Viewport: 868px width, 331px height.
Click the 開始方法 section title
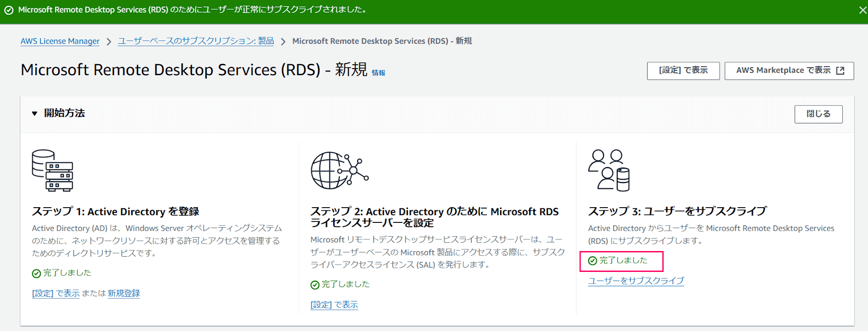tap(64, 113)
